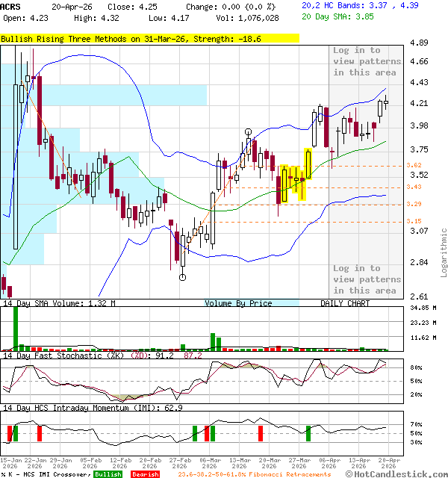448x478 pixels.
Task: Click the lower 'Log in to view patterns' message
Action: point(364,279)
